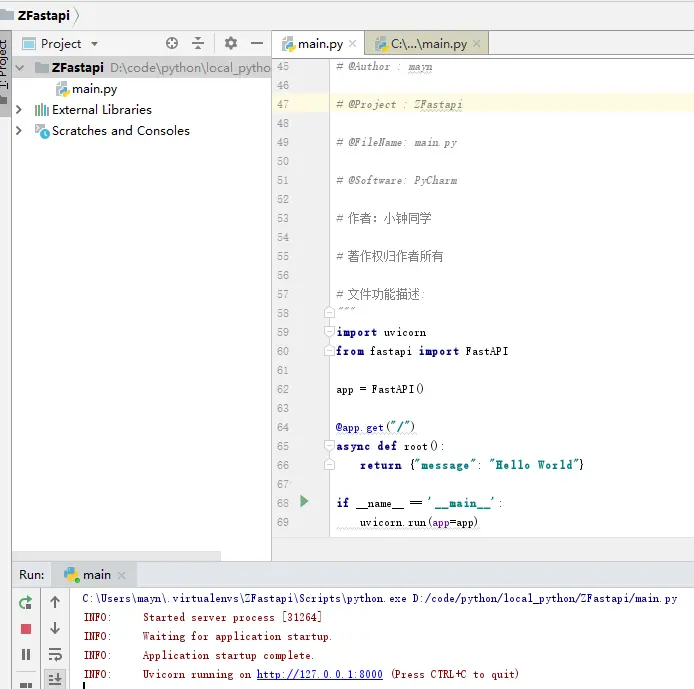Click the 'Started server process [31264]' line
The width and height of the screenshot is (694, 689).
[x=232, y=617]
